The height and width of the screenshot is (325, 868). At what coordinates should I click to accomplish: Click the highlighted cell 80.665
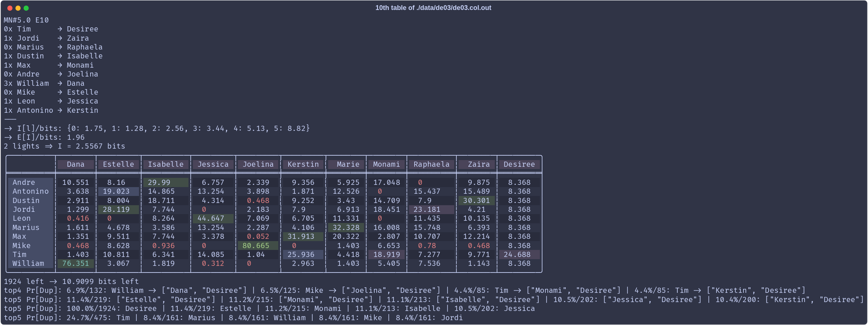pos(258,246)
